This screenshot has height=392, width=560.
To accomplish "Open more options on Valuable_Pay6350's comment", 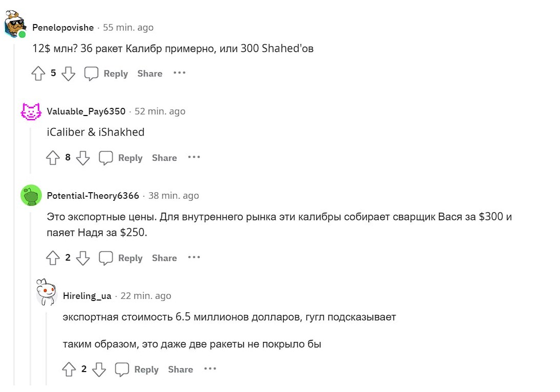I will pos(194,157).
